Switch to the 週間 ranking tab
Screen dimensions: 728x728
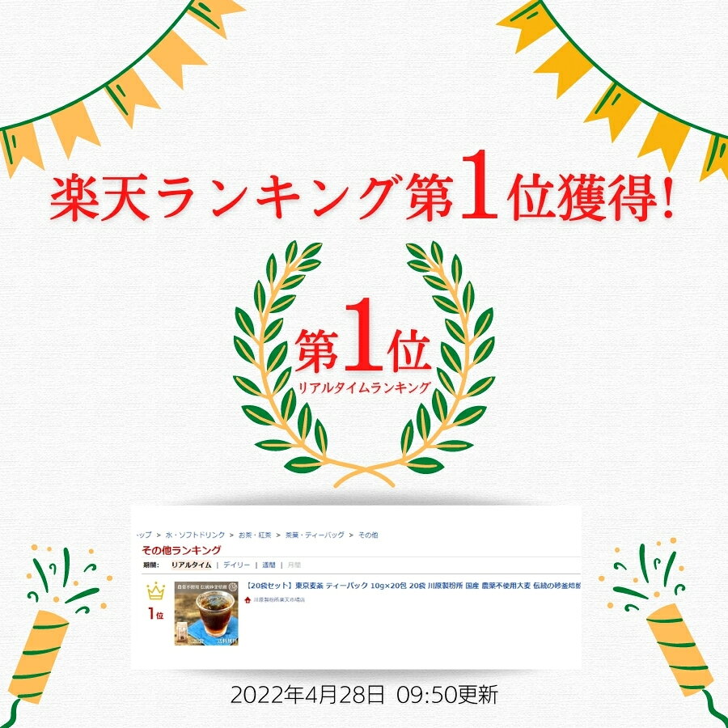point(269,565)
